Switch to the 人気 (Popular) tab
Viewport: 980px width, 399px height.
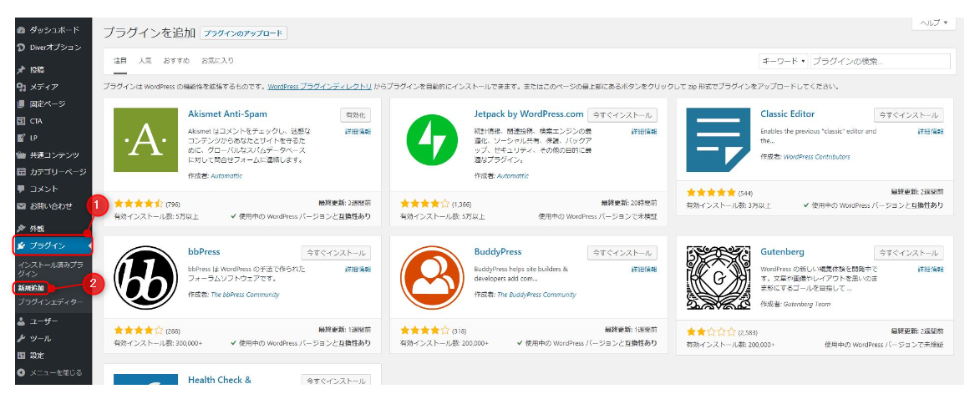[x=145, y=61]
